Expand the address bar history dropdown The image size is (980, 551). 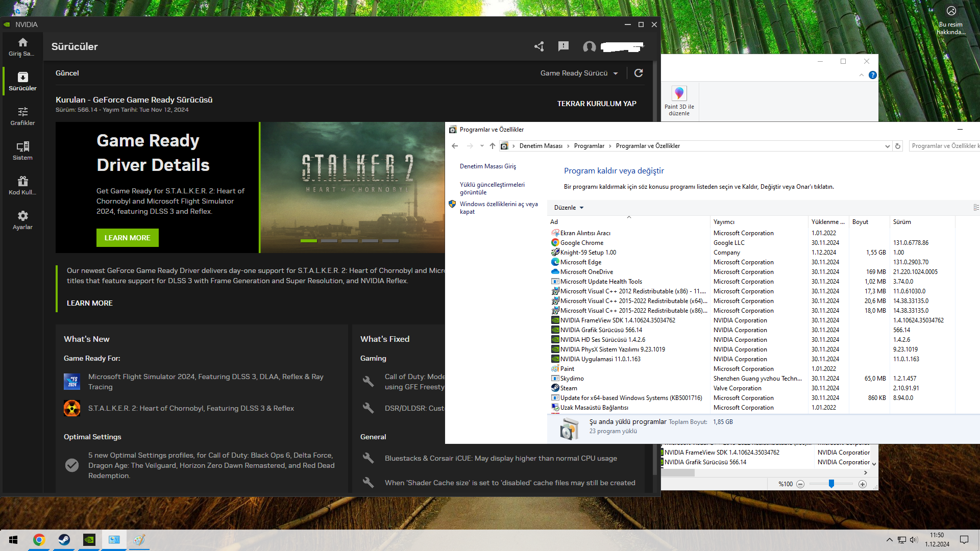pos(887,146)
